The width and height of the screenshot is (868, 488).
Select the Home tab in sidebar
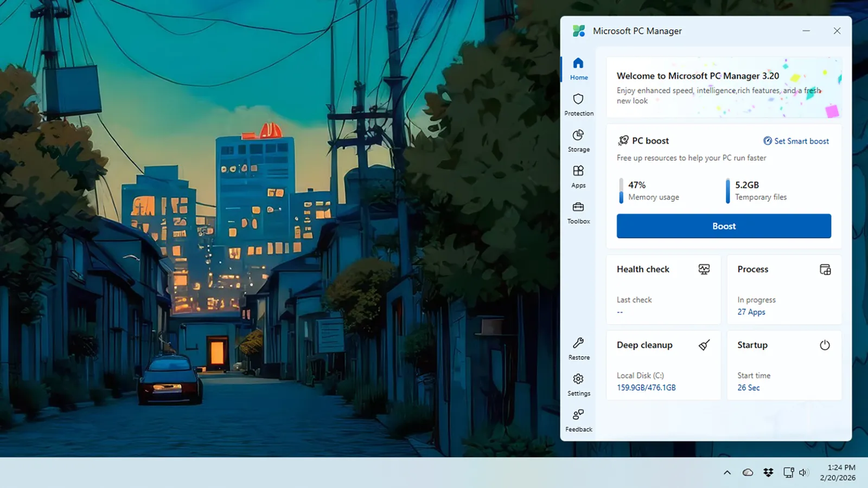578,68
